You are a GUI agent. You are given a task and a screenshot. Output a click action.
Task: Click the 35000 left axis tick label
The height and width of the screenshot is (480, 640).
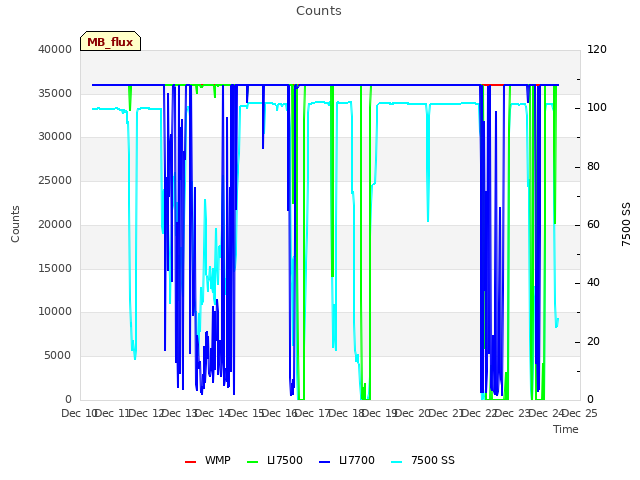(x=55, y=93)
